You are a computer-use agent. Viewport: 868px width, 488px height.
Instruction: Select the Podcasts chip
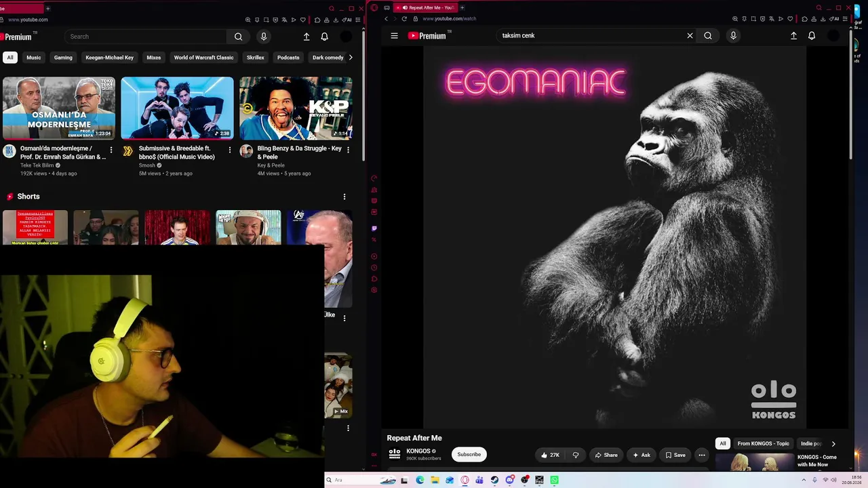pos(288,58)
